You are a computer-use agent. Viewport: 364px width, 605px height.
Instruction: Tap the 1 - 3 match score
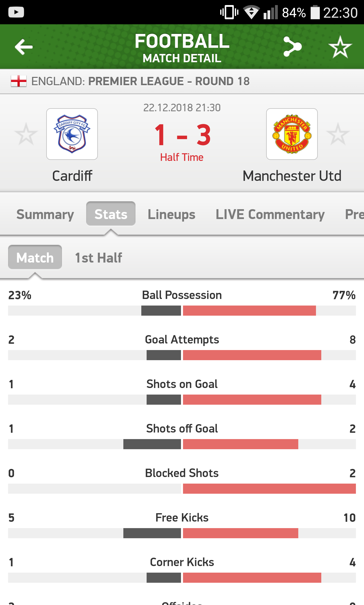pos(182,135)
